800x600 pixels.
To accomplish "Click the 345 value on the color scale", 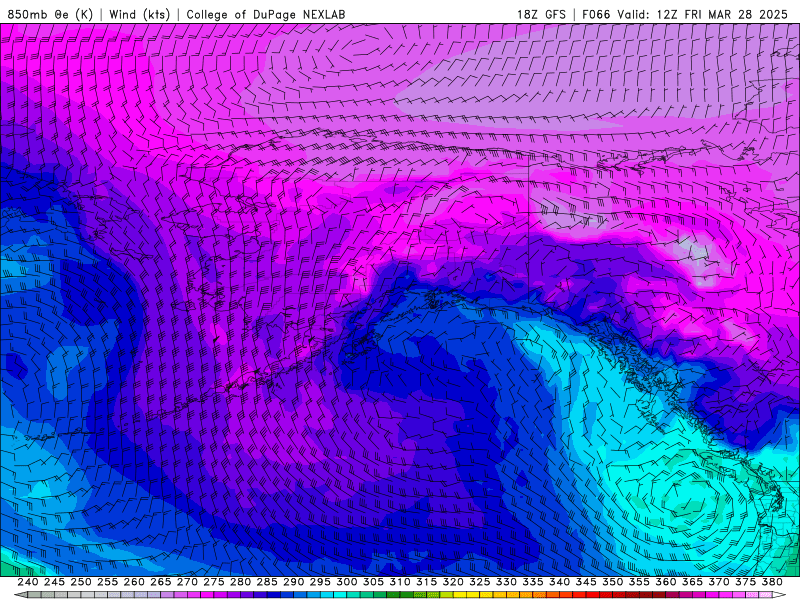I will 586,582.
